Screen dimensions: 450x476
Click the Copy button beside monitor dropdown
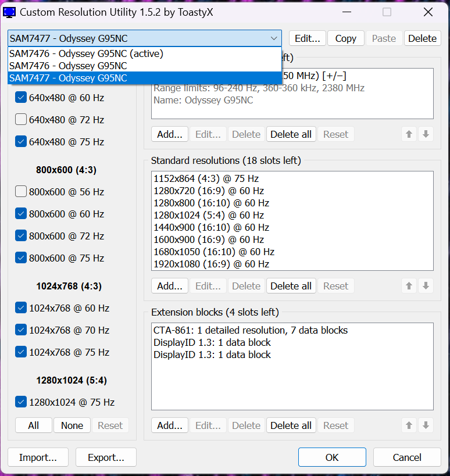click(345, 38)
